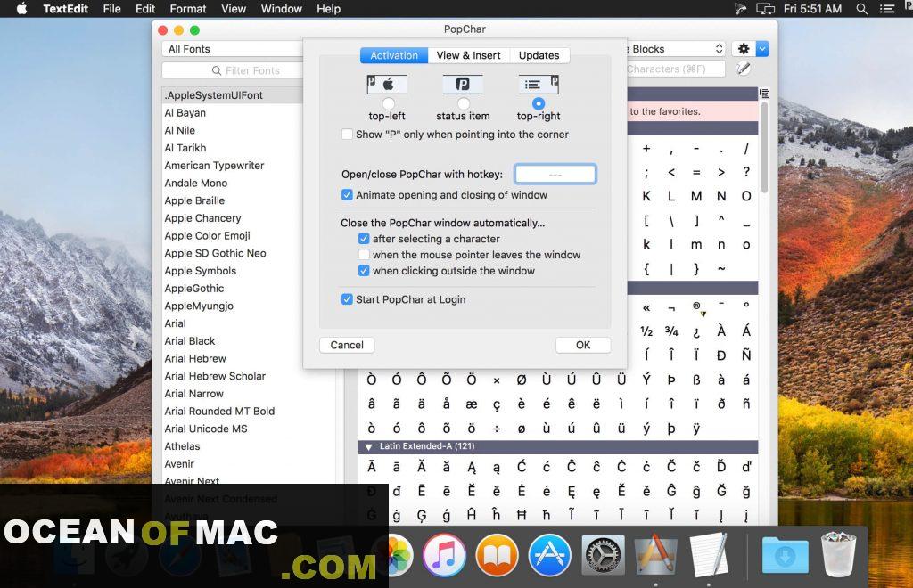Screen dimensions: 913x588
Task: Click the Characters search field
Action: [676, 69]
